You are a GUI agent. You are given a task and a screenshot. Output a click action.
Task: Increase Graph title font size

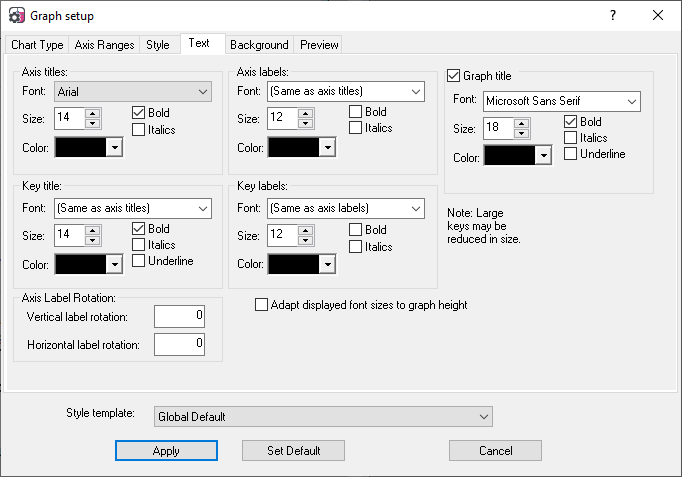522,123
